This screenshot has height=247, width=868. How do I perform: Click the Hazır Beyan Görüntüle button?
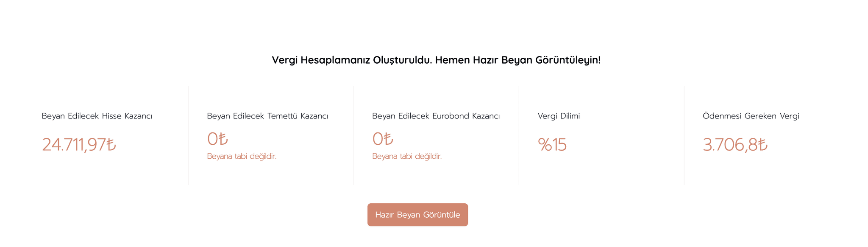click(x=417, y=215)
